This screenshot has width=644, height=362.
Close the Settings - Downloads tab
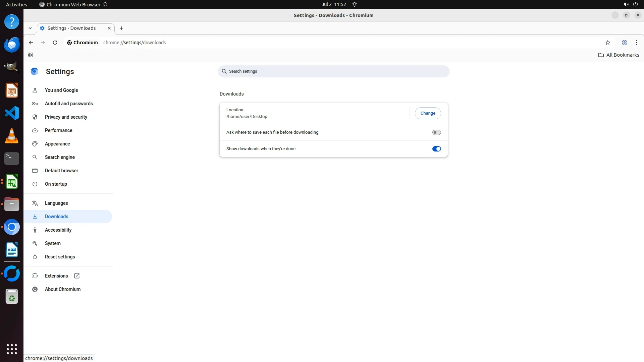click(109, 28)
